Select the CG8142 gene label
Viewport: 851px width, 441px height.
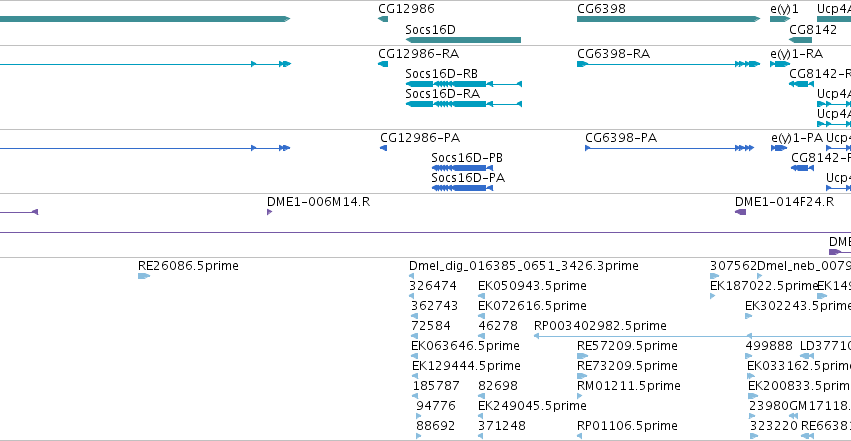(813, 30)
